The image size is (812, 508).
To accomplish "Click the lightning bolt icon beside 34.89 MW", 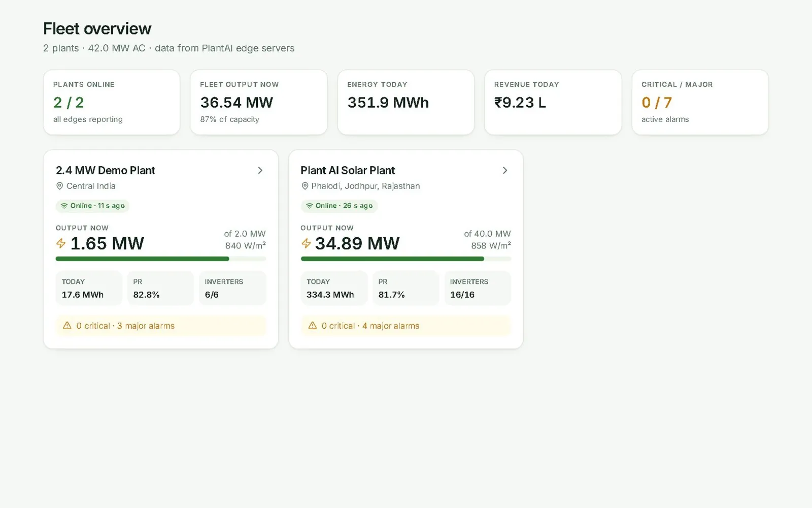I will (x=306, y=243).
